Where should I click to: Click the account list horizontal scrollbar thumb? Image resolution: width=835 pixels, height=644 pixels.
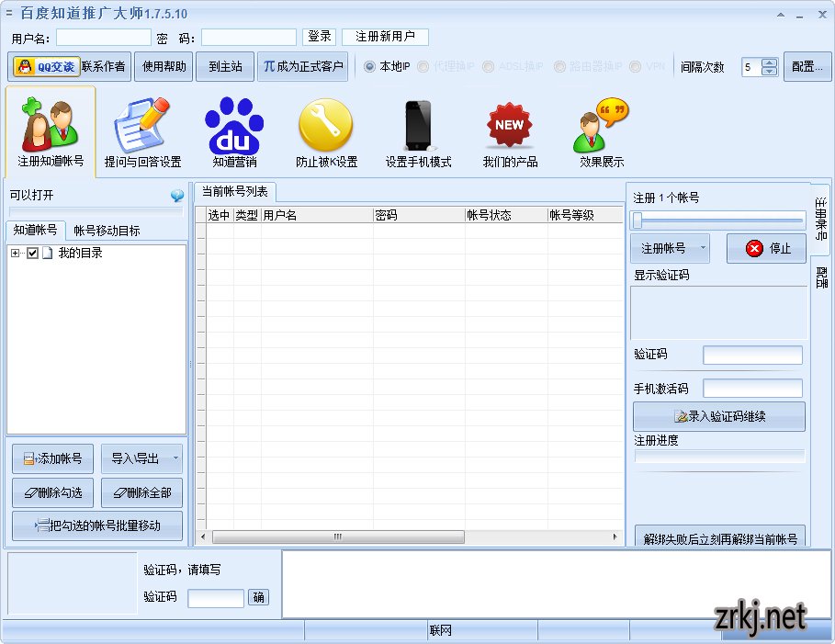pos(338,537)
